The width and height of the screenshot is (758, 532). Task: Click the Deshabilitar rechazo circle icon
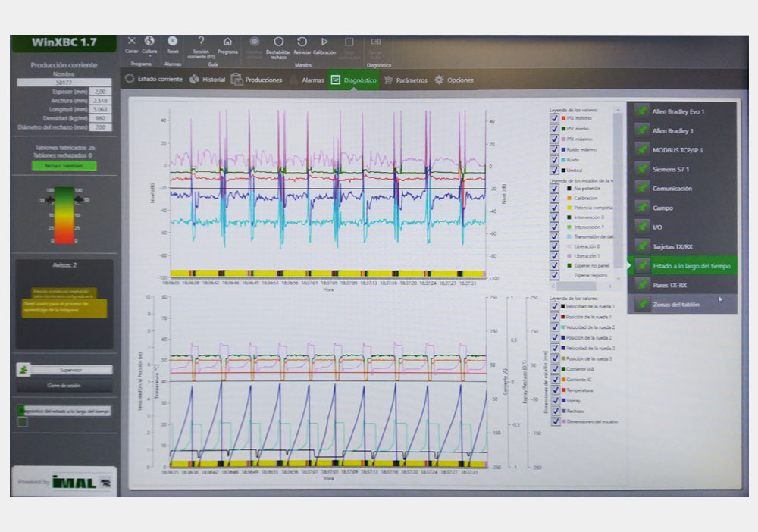click(278, 42)
